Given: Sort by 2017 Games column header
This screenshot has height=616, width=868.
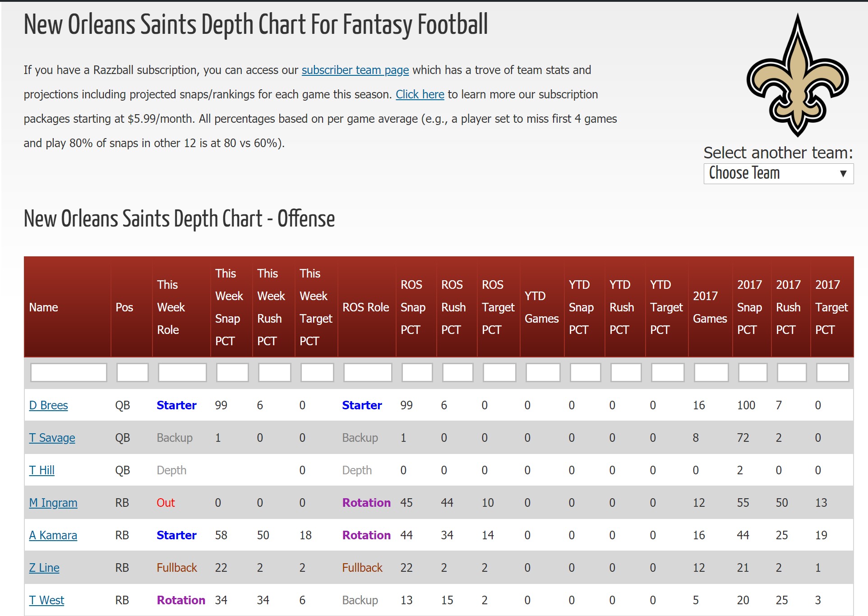Looking at the screenshot, I should pos(710,307).
